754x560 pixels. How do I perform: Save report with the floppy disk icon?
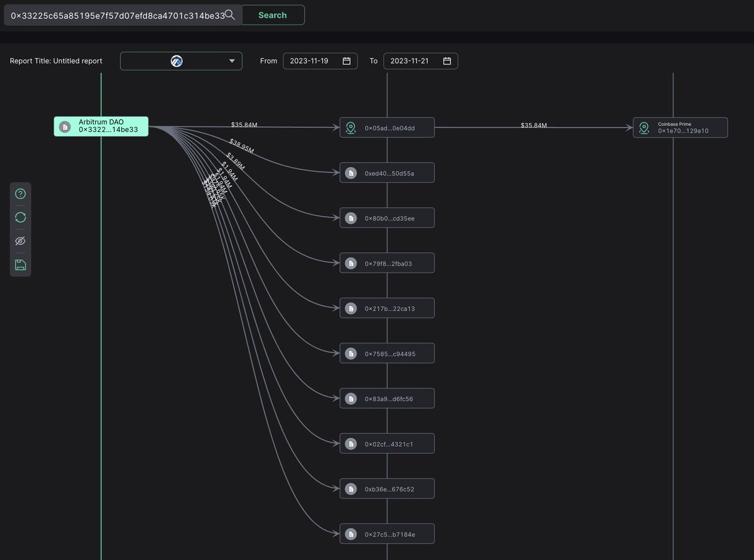coord(20,264)
